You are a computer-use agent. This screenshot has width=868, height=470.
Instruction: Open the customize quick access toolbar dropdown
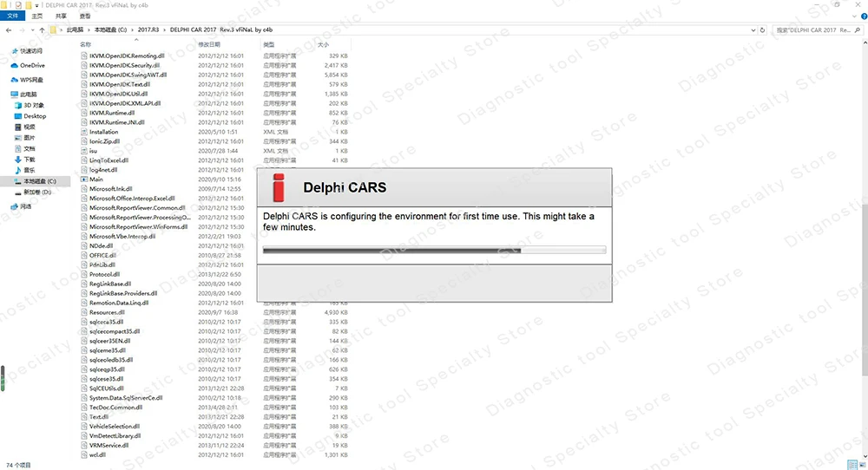point(37,5)
